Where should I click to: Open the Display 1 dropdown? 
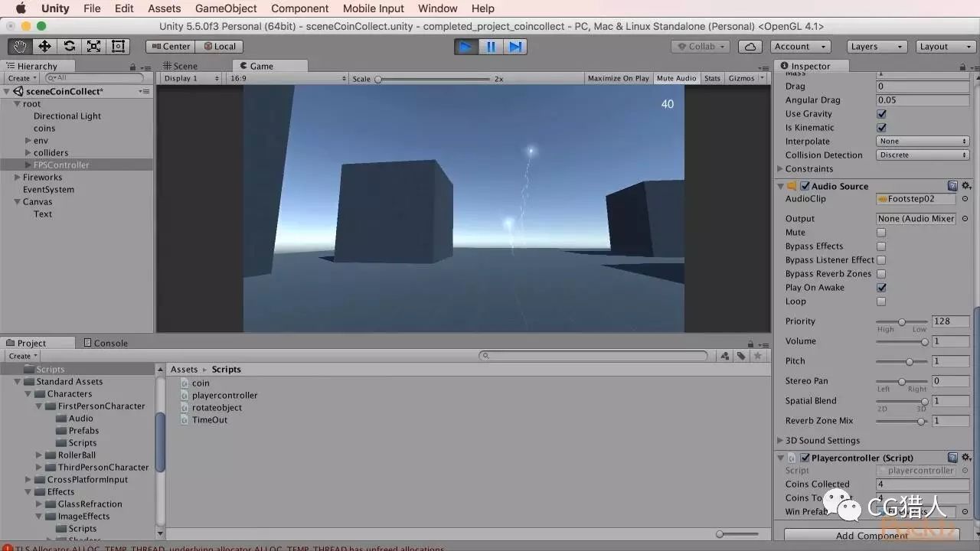pyautogui.click(x=190, y=78)
